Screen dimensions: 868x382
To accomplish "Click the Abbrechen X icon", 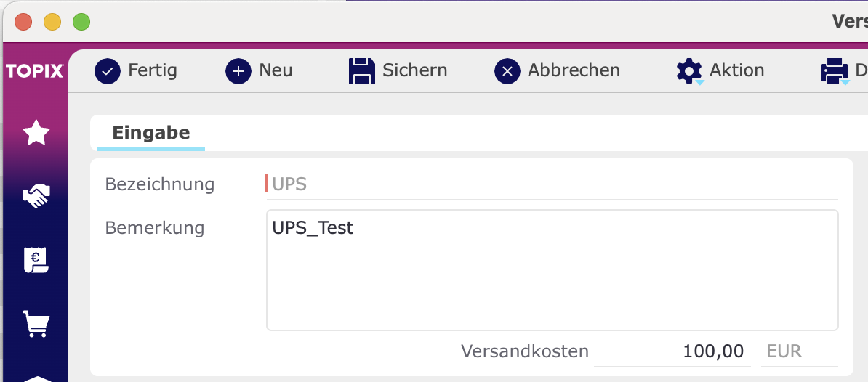I will (x=507, y=70).
